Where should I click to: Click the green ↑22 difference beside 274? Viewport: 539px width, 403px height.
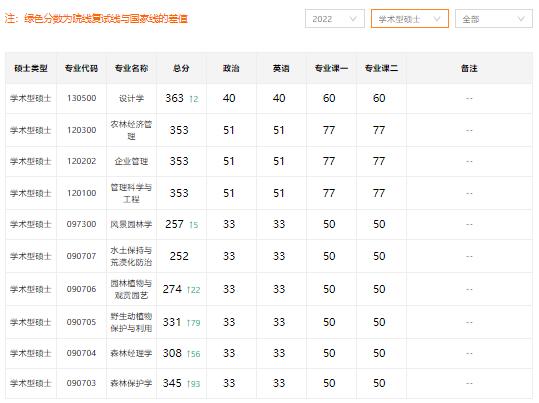pos(194,290)
